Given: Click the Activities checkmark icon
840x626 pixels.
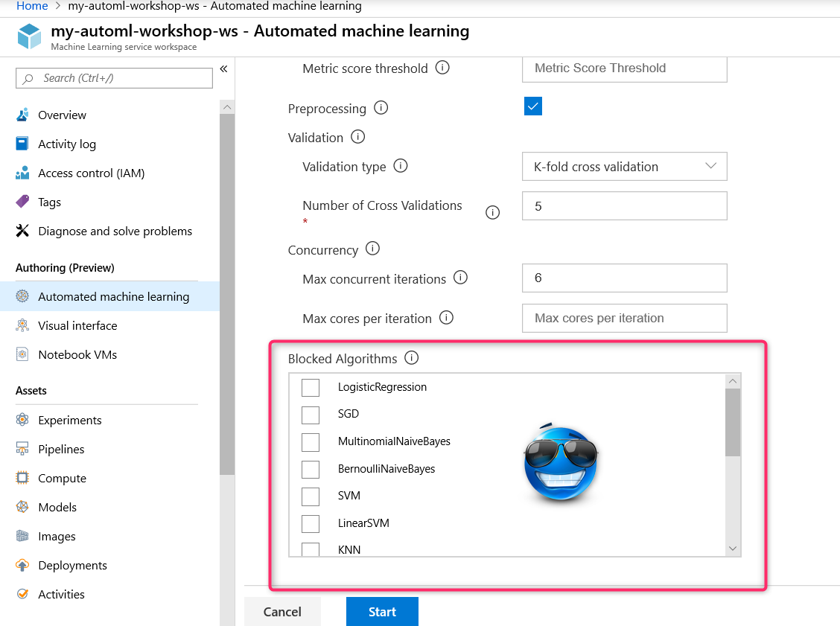Looking at the screenshot, I should tap(22, 594).
